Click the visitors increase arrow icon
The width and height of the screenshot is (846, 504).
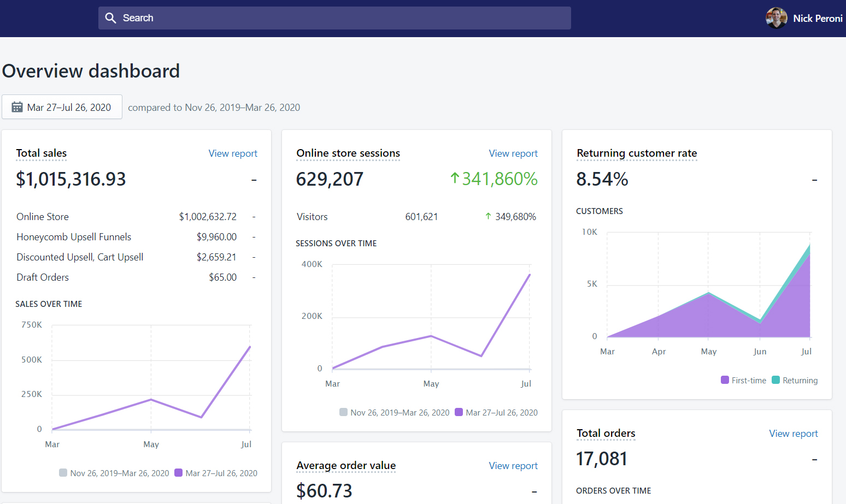[x=488, y=216]
